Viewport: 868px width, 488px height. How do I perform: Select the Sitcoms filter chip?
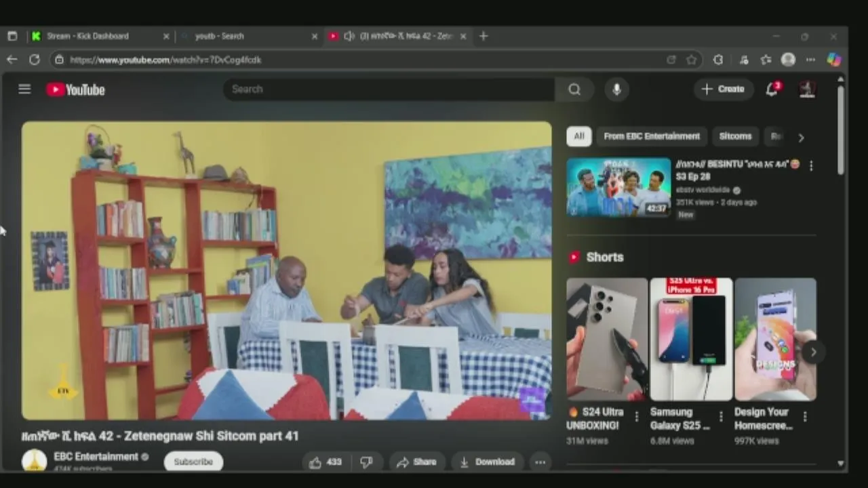pyautogui.click(x=735, y=136)
